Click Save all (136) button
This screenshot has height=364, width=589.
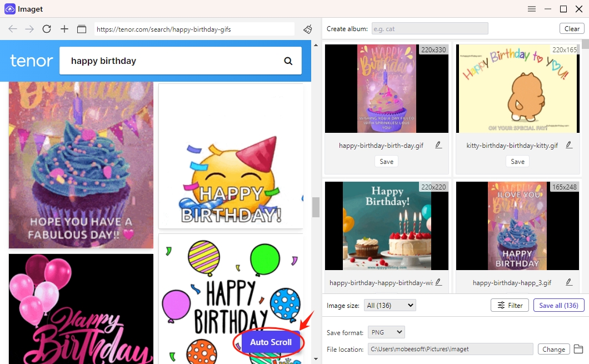[558, 305]
